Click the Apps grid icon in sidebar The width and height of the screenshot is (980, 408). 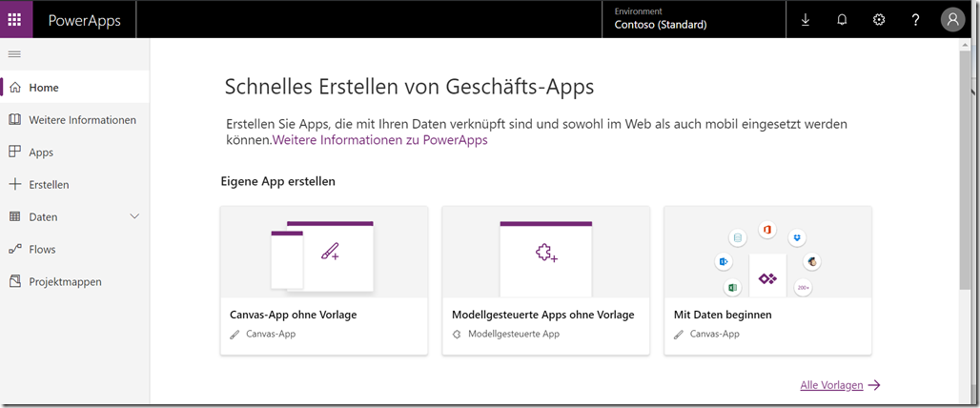(15, 152)
